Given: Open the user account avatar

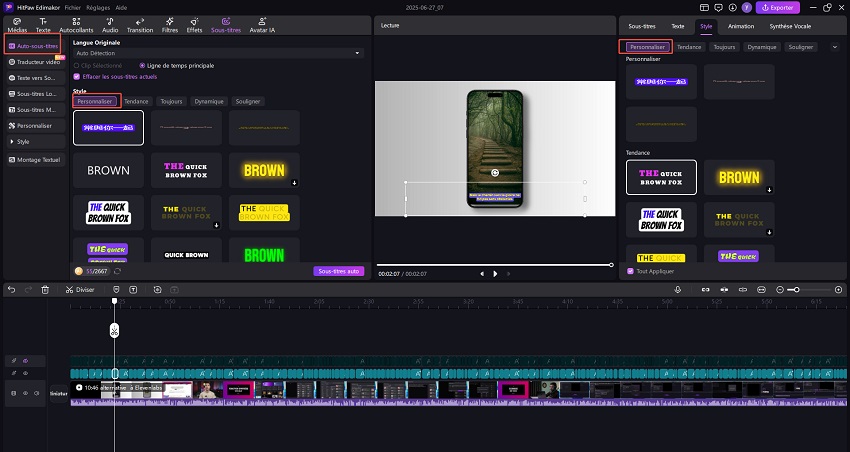Looking at the screenshot, I should [747, 8].
